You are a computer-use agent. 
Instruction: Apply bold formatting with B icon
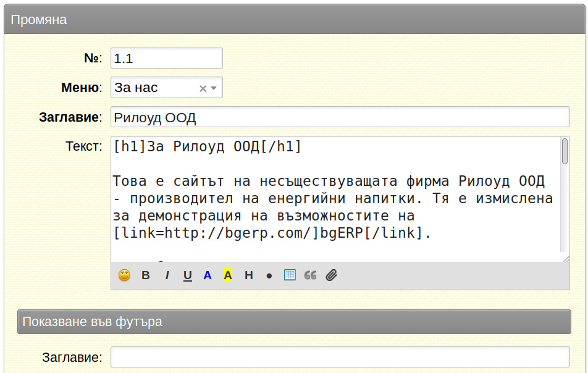coord(146,275)
